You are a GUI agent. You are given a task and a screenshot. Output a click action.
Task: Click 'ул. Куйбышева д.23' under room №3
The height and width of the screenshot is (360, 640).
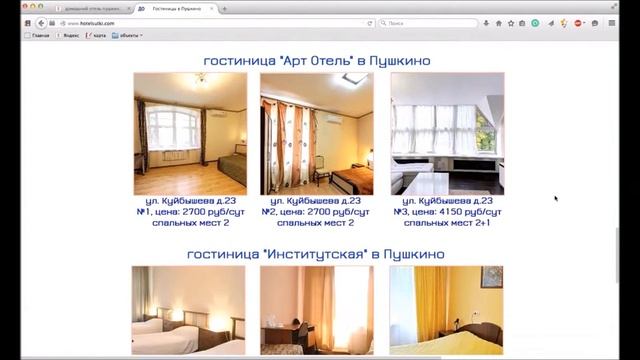(x=447, y=201)
